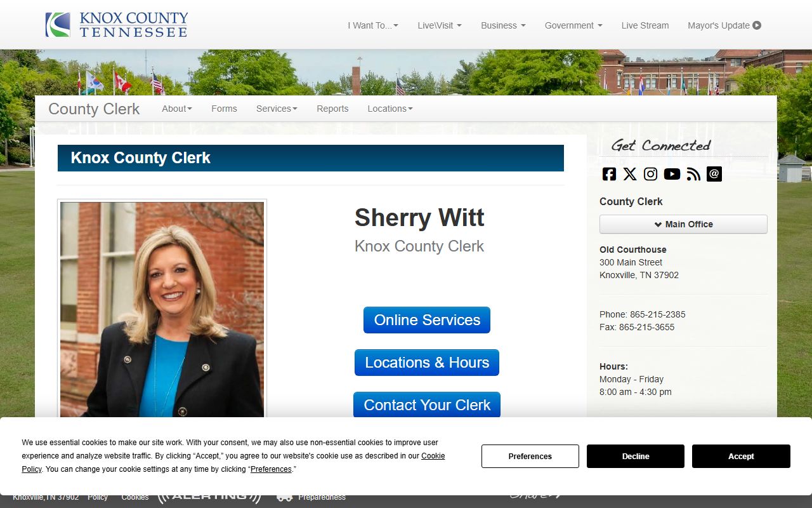Image resolution: width=812 pixels, height=508 pixels.
Task: Expand the Live\Visit menu
Action: tap(440, 25)
